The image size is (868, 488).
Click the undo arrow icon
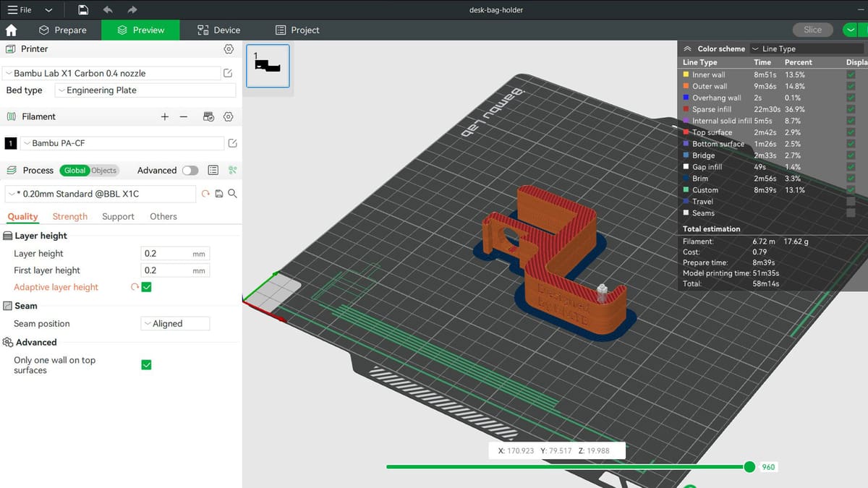(108, 10)
